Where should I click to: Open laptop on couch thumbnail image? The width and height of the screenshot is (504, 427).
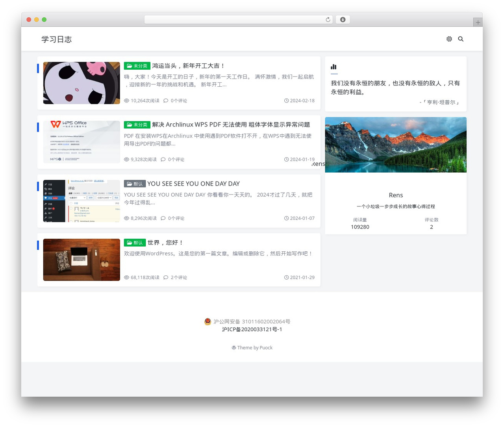[x=82, y=260]
